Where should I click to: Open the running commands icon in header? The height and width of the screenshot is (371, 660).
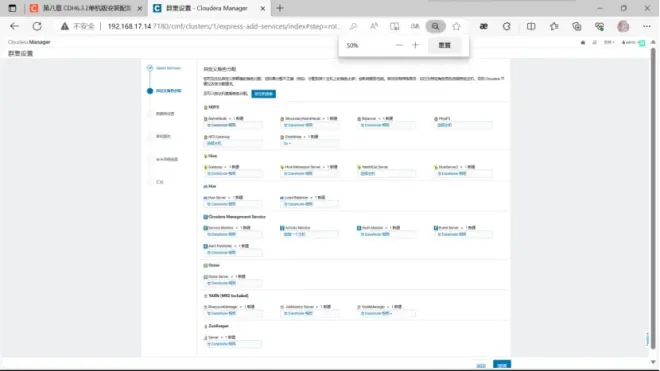point(594,43)
